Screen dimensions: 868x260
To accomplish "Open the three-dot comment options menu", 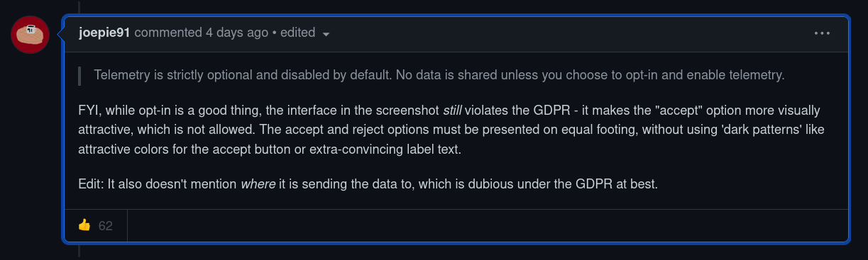I will (x=822, y=33).
